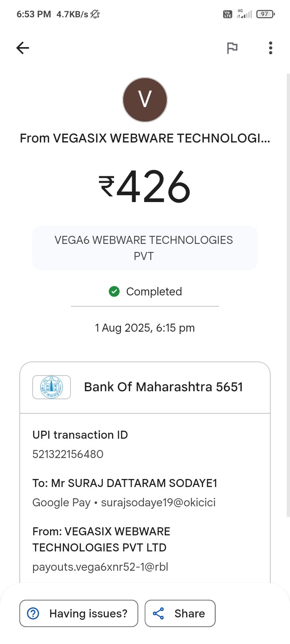Tap the Bank Of Maharashtra logo
The height and width of the screenshot is (644, 290).
52,387
